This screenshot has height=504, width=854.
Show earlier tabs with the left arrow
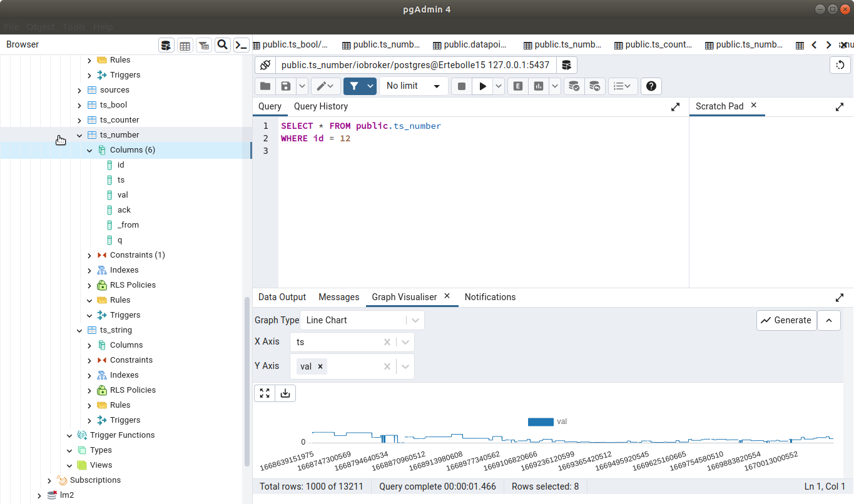tap(814, 45)
